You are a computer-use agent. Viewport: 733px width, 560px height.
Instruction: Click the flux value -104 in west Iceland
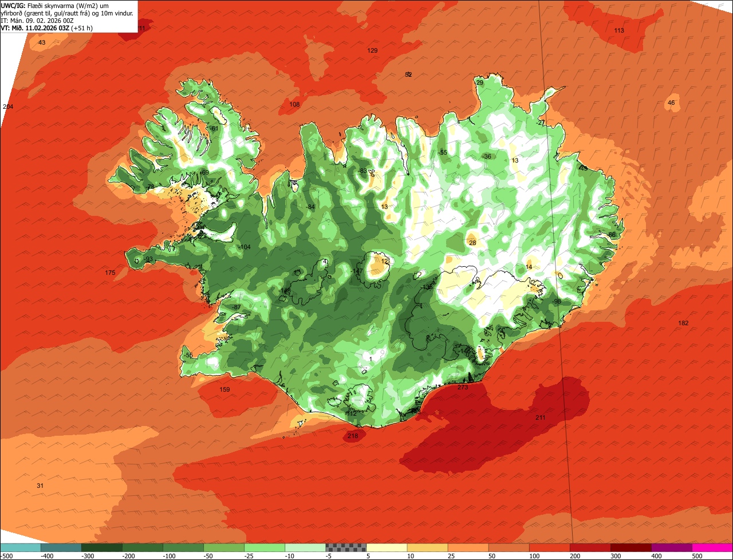point(245,247)
